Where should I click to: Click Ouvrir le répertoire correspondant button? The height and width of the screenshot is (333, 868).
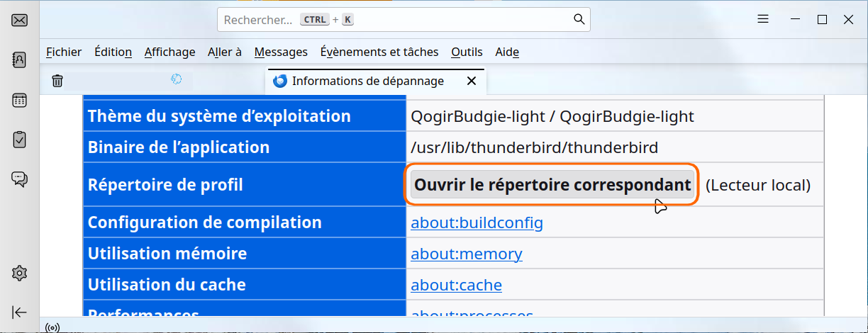point(552,185)
